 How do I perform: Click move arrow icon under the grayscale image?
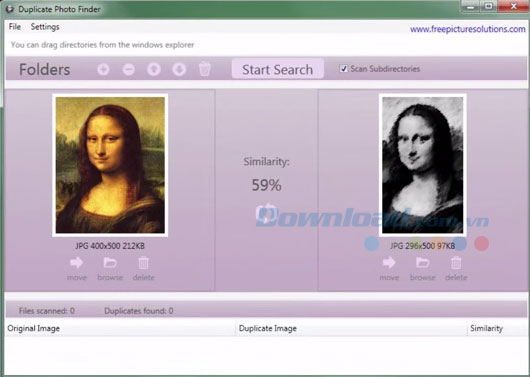[x=389, y=262]
